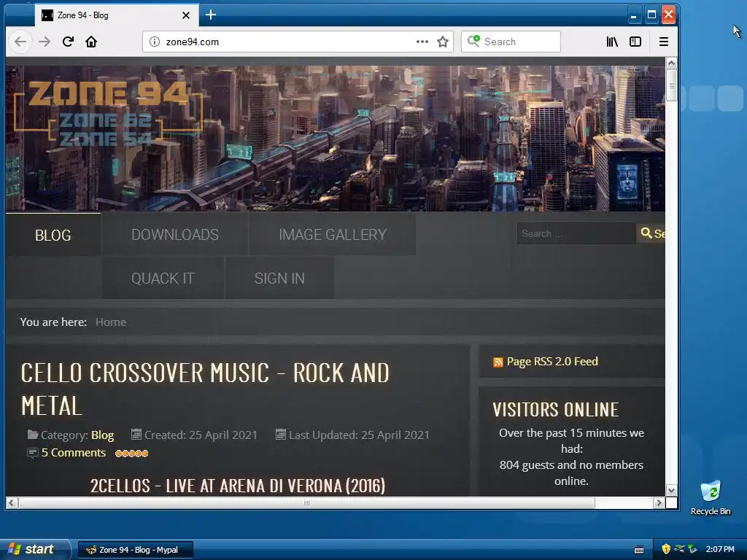Select the Zone 94 - Blog tab

(x=116, y=15)
